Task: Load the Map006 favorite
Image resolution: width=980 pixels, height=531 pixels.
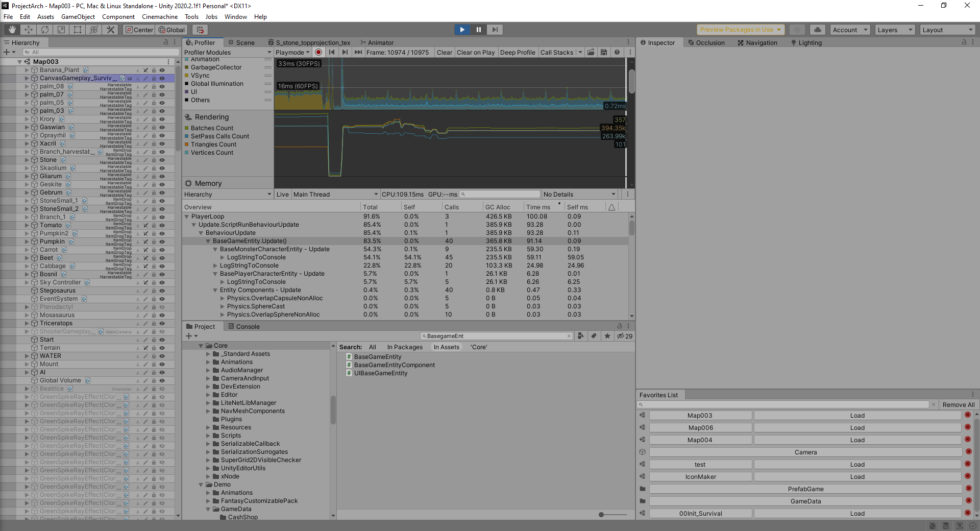Action: tap(857, 427)
